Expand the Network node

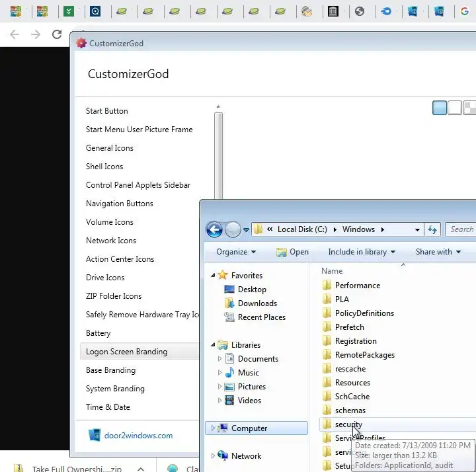pyautogui.click(x=213, y=455)
